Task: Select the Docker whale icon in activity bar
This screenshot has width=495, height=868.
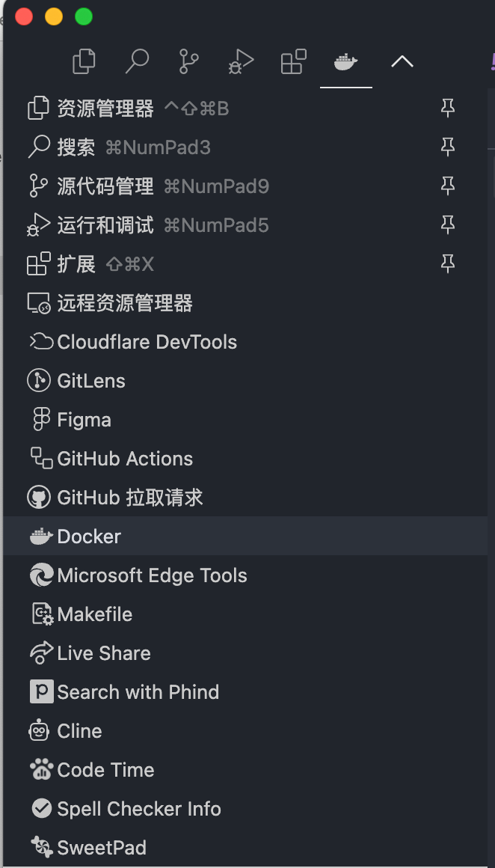Action: 345,62
